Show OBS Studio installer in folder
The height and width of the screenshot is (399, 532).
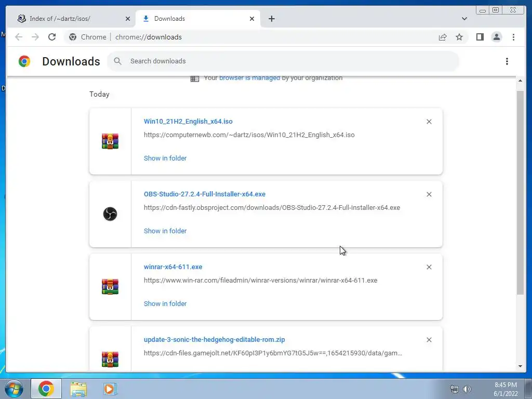[165, 231]
